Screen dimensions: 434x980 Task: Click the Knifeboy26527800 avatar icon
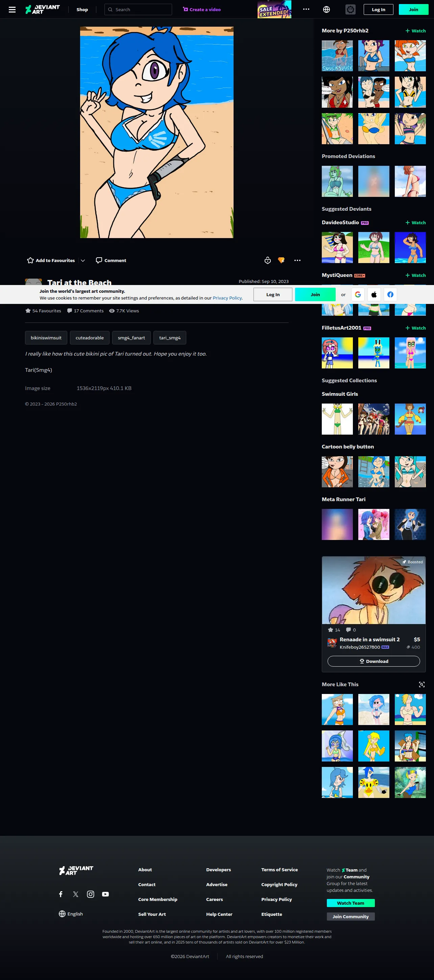tap(332, 643)
